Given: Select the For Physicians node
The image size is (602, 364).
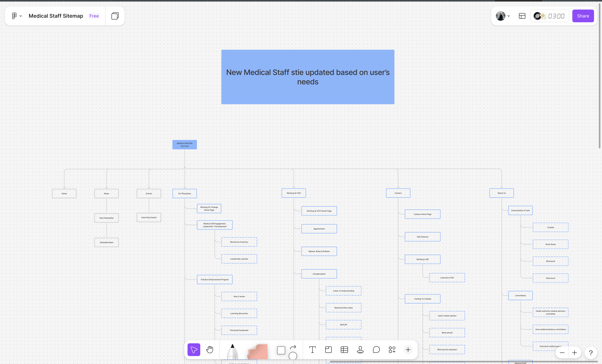Looking at the screenshot, I should pos(185,193).
